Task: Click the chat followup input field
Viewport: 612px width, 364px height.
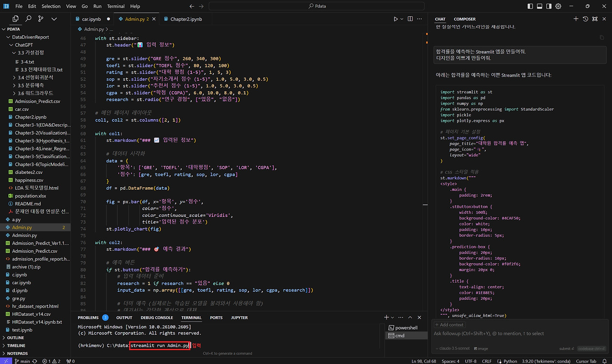Action: click(x=520, y=333)
